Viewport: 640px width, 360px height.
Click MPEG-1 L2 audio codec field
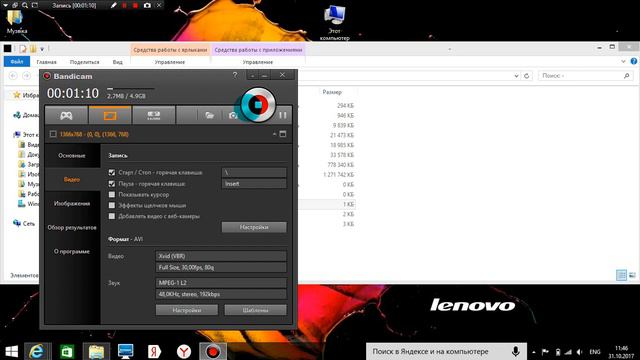pyautogui.click(x=221, y=282)
